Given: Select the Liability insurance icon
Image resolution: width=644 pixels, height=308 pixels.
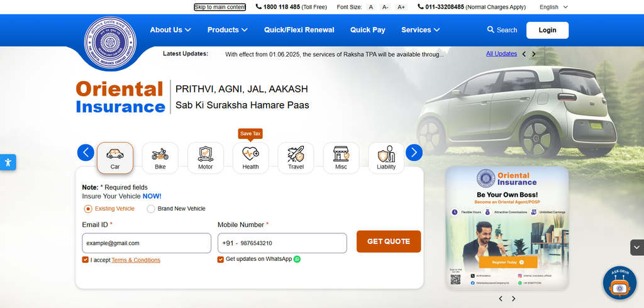Looking at the screenshot, I should tap(386, 158).
